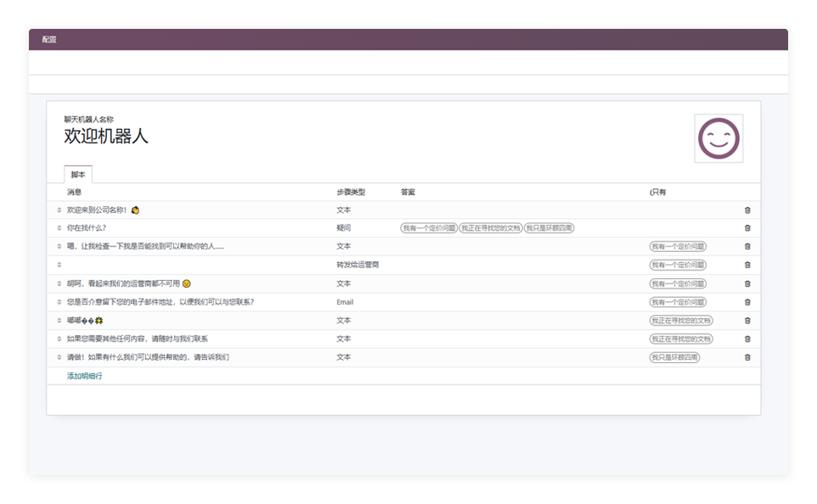The width and height of the screenshot is (817, 504).
Task: Click trash icon for '你在找什么?' row
Action: [x=747, y=228]
